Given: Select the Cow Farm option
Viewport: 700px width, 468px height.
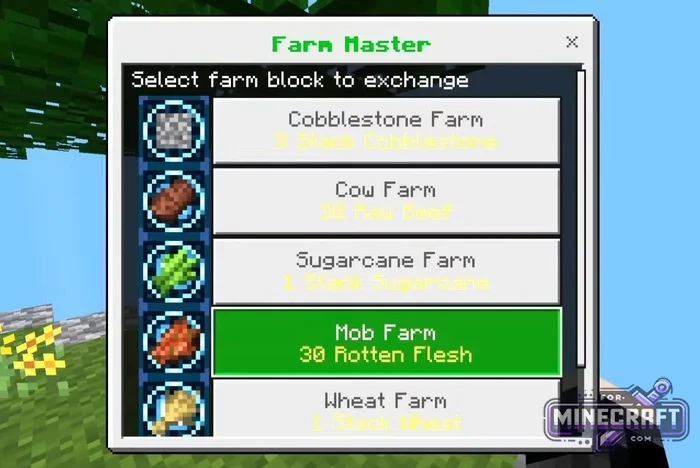Looking at the screenshot, I should click(x=386, y=201).
